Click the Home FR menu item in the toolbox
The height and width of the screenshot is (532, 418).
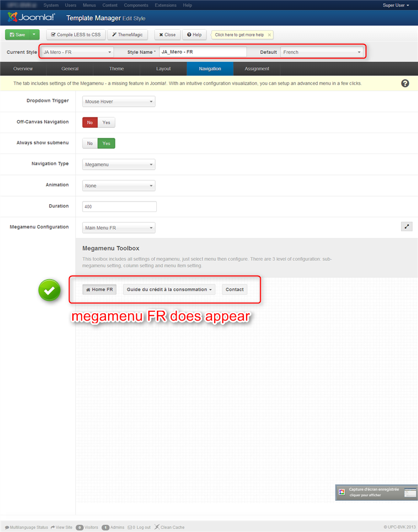(99, 289)
